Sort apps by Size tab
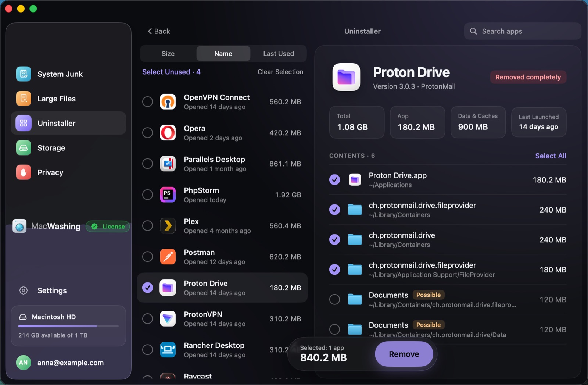Image resolution: width=588 pixels, height=385 pixels. 168,54
